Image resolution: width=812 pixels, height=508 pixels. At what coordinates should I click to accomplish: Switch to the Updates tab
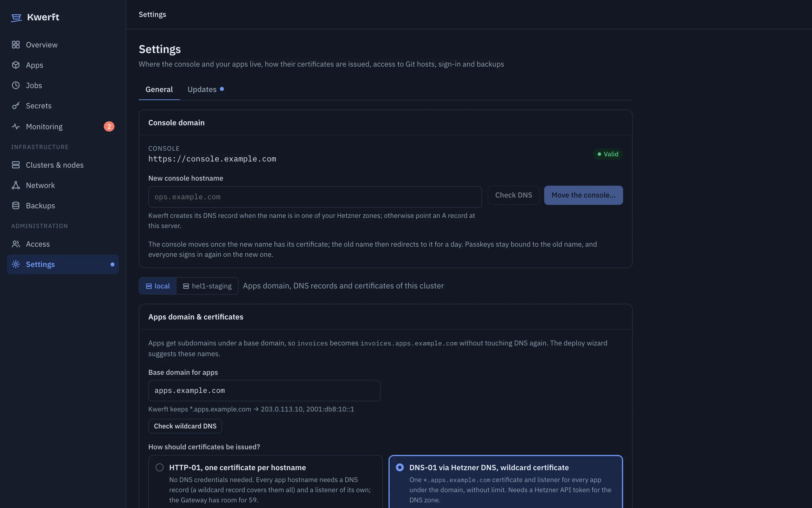206,89
